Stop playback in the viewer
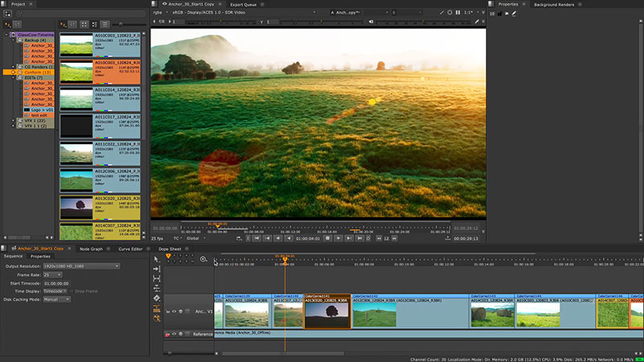644x362 pixels. [328, 238]
